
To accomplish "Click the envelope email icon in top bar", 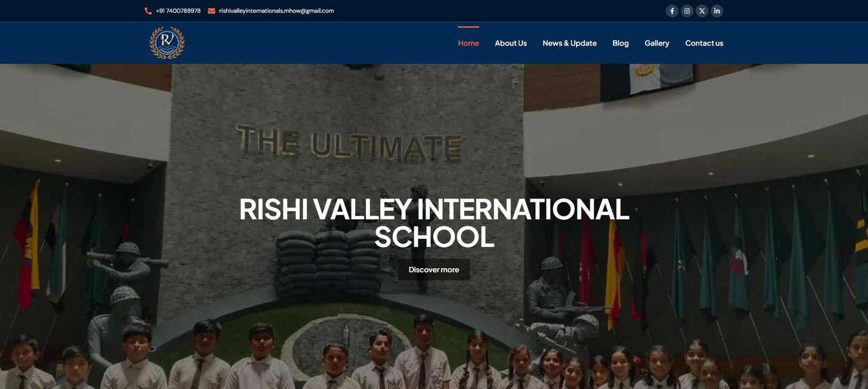I will click(212, 11).
